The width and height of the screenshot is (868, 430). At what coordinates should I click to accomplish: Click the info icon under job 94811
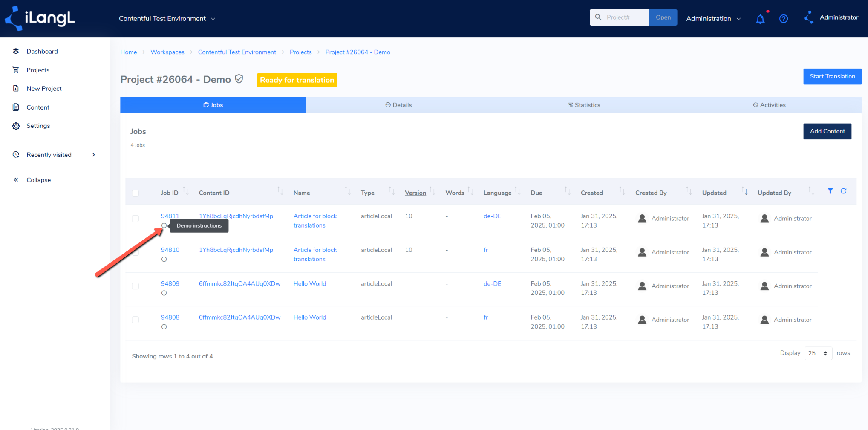pyautogui.click(x=164, y=225)
